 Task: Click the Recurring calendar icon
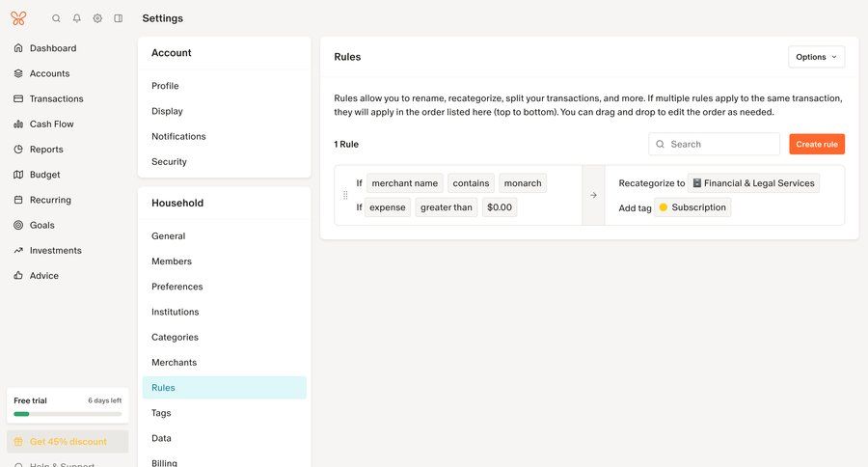coord(18,200)
